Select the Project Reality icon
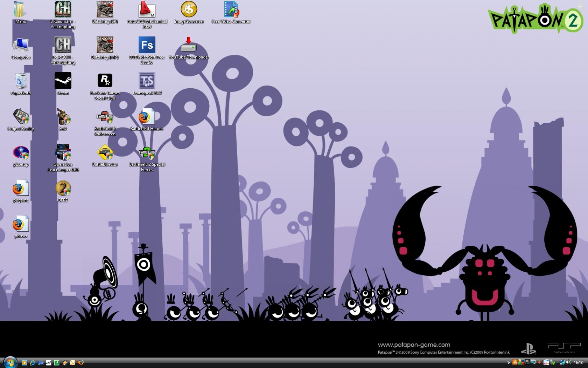Screen dimensions: 588x368 pos(21,120)
